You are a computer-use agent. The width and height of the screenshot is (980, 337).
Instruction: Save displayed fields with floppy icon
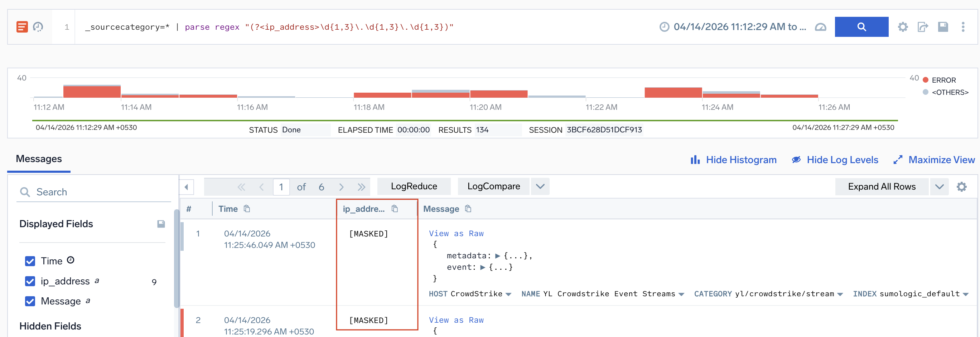161,224
